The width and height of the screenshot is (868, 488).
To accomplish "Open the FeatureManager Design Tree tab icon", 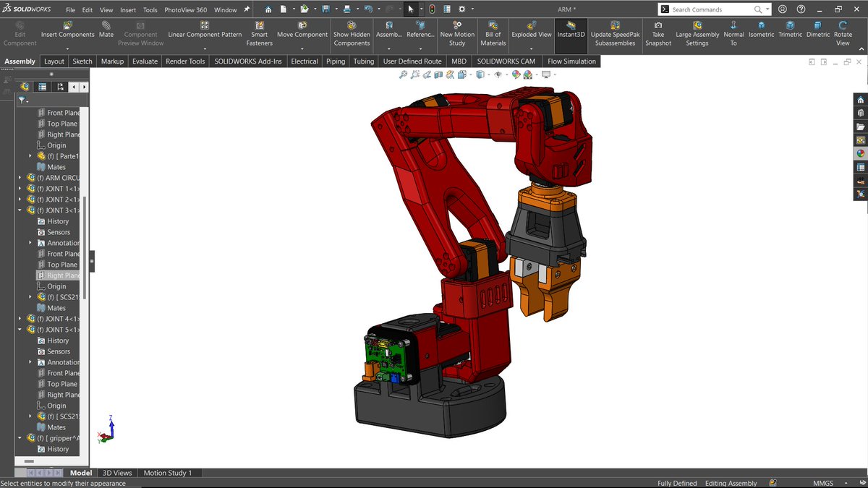I will tap(25, 87).
